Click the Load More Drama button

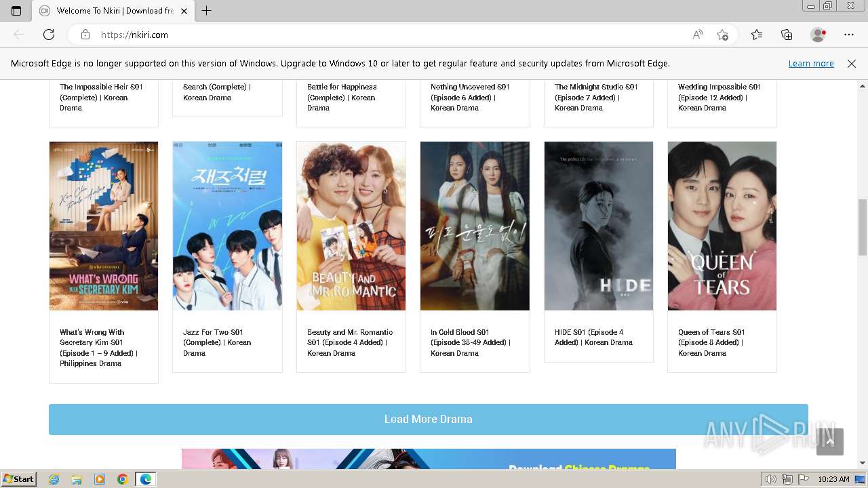click(429, 420)
